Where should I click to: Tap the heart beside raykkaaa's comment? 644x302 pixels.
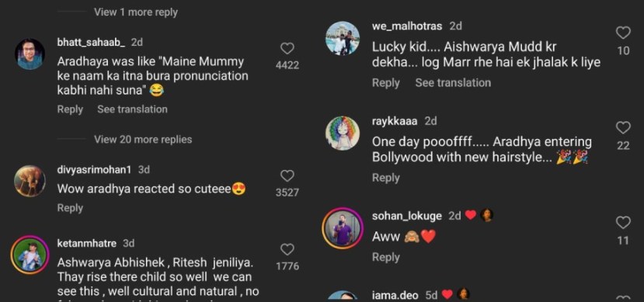[623, 128]
